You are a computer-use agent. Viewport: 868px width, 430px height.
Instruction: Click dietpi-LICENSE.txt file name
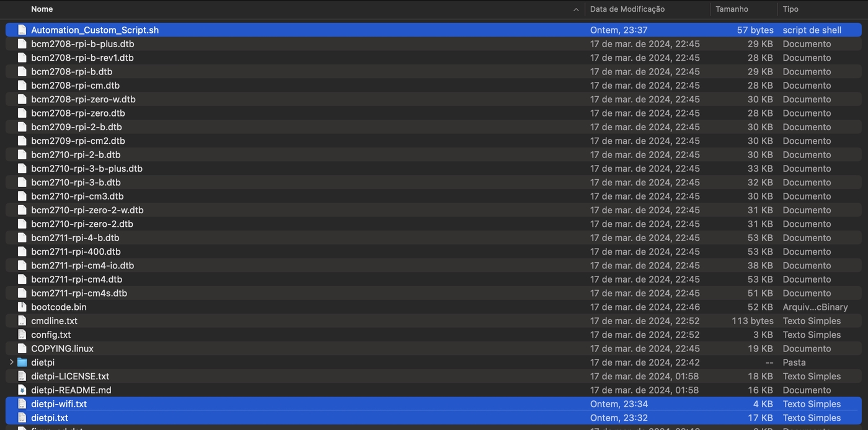[70, 376]
